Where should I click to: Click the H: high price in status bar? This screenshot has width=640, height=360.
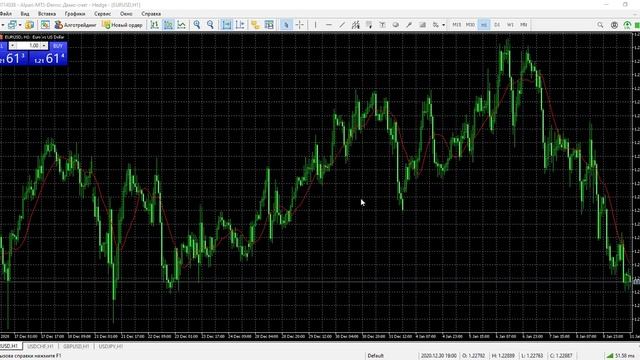[x=503, y=356]
